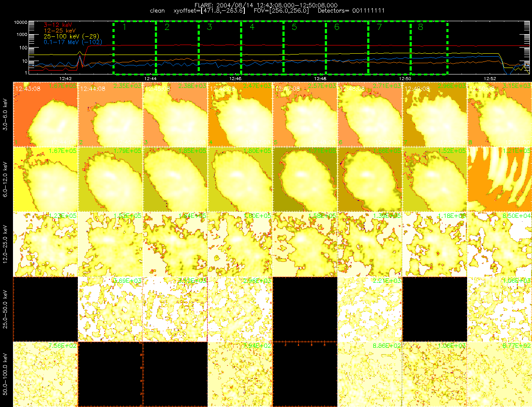Open the 6.0-12.0 keV image with peak 1.79E+05
The image size is (532, 407).
110,179
